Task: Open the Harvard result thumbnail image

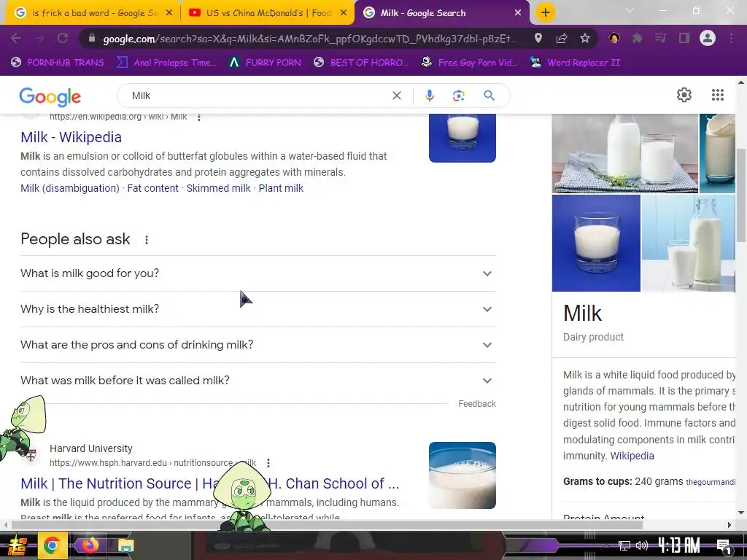Action: (462, 475)
